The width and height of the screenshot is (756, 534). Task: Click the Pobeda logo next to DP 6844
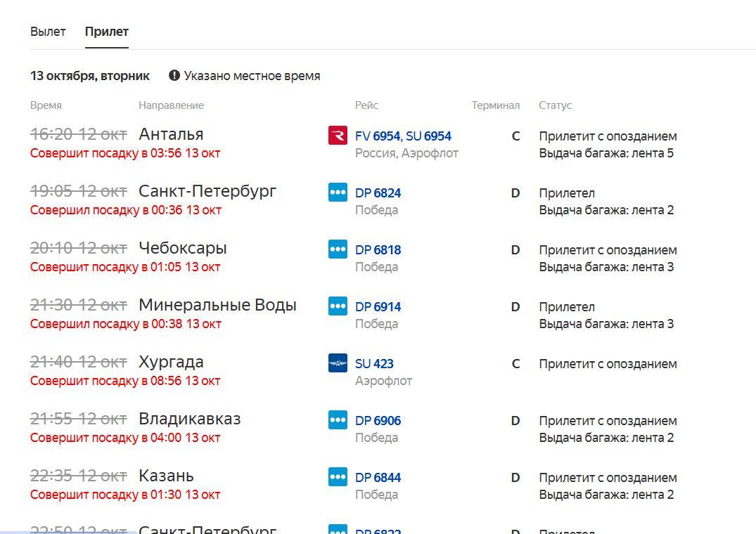pos(338,476)
